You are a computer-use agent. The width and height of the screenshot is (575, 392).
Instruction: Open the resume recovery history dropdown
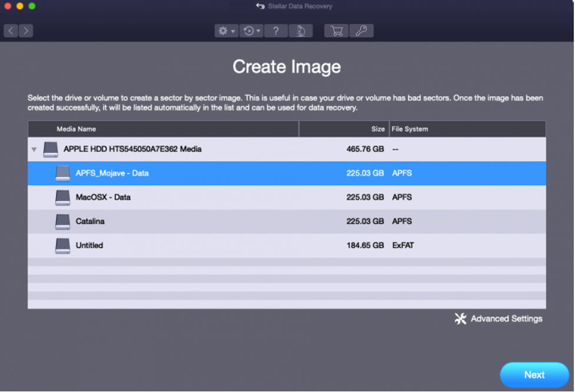tap(251, 31)
